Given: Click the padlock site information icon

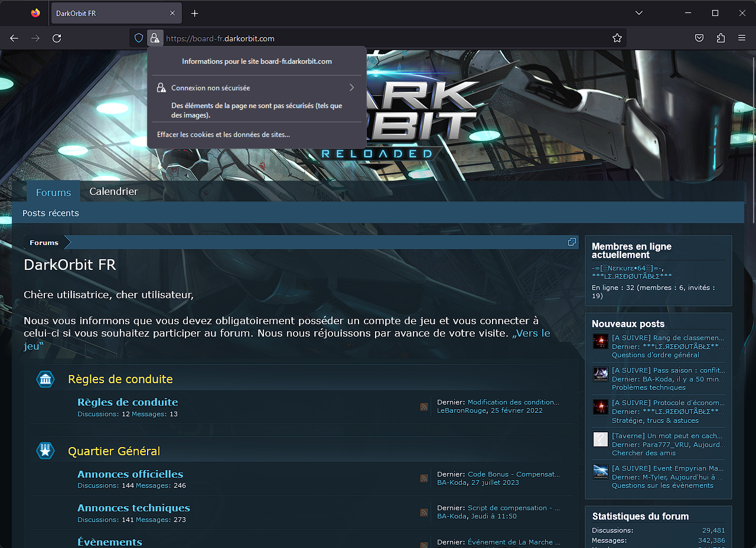Looking at the screenshot, I should pos(154,38).
